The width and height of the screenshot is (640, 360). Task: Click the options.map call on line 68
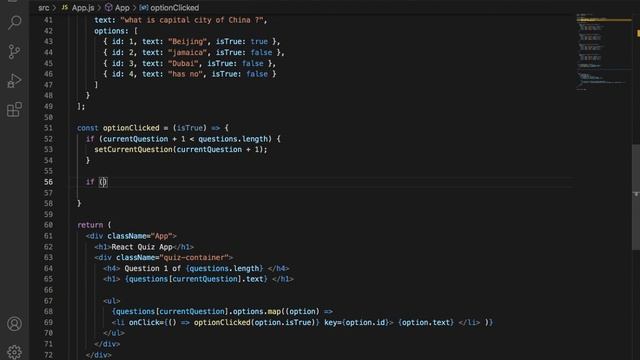258,311
